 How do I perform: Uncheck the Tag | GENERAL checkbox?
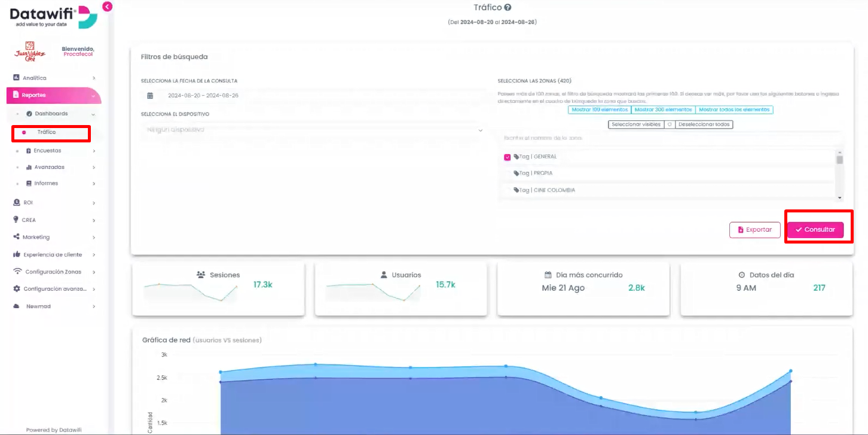[x=508, y=157]
